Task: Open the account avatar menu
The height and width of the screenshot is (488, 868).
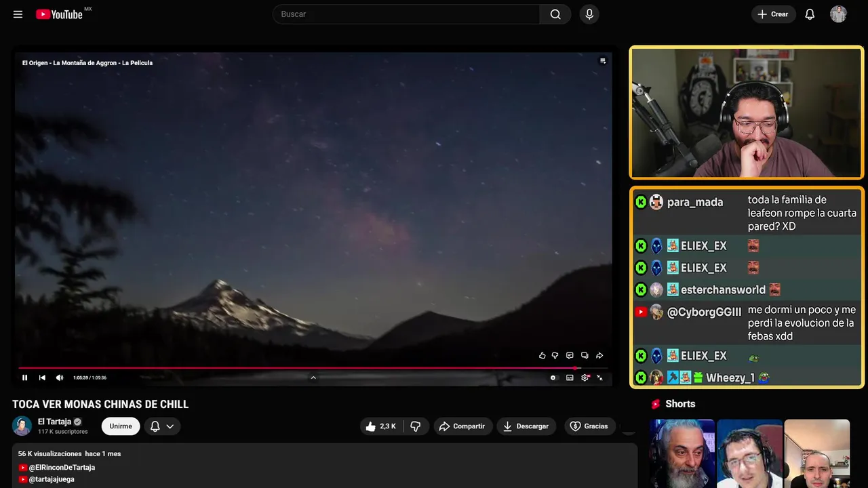Action: click(x=838, y=14)
